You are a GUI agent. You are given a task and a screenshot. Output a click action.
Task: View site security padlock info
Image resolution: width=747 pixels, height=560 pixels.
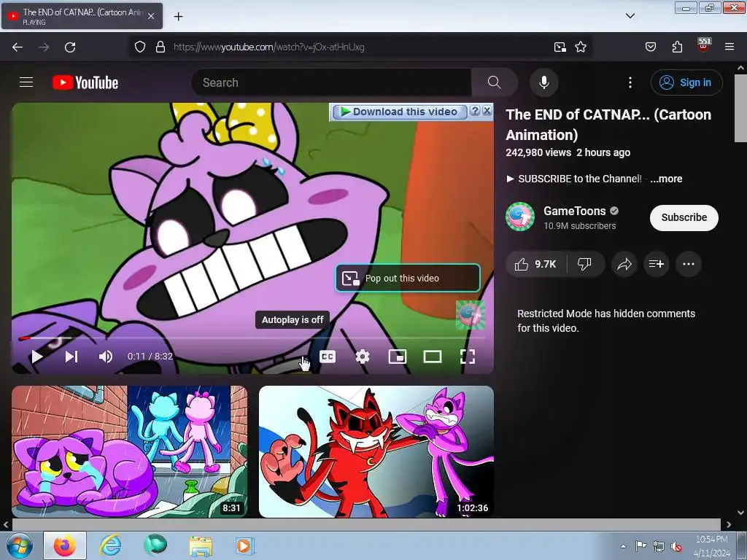tap(160, 47)
